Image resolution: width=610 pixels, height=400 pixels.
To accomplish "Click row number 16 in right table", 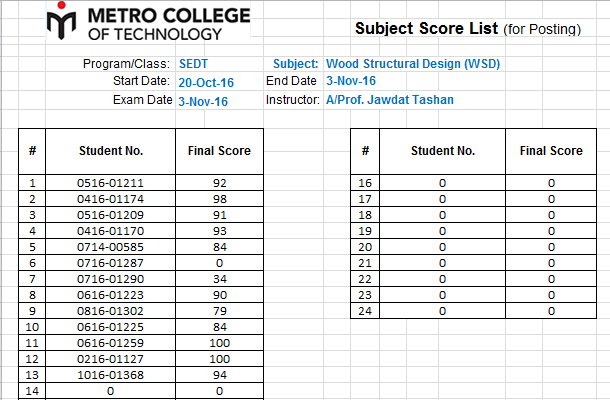I will coord(365,183).
